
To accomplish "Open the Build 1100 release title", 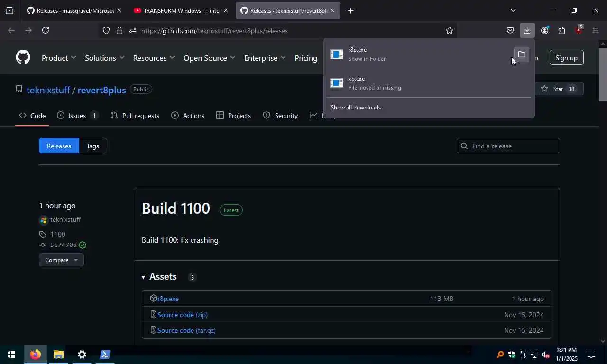I will tap(176, 209).
